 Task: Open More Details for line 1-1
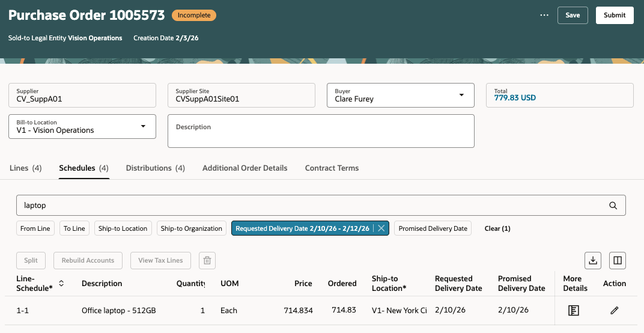(573, 310)
